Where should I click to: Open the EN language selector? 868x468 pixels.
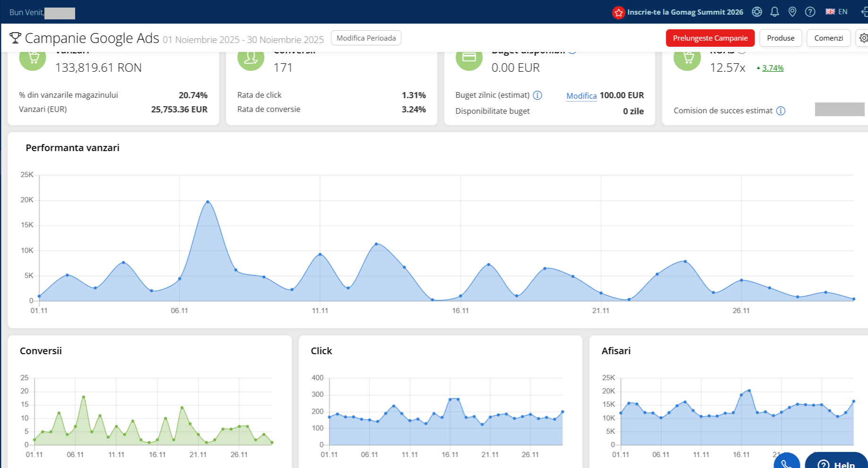[836, 12]
